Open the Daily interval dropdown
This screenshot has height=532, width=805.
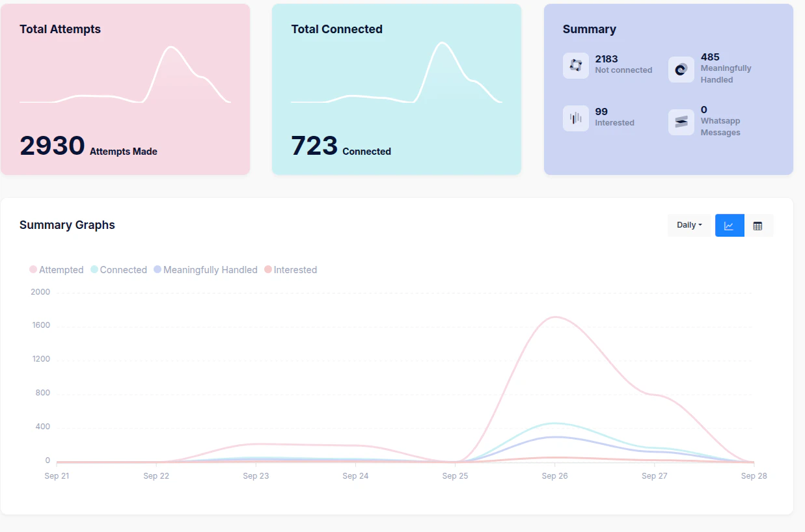(689, 225)
